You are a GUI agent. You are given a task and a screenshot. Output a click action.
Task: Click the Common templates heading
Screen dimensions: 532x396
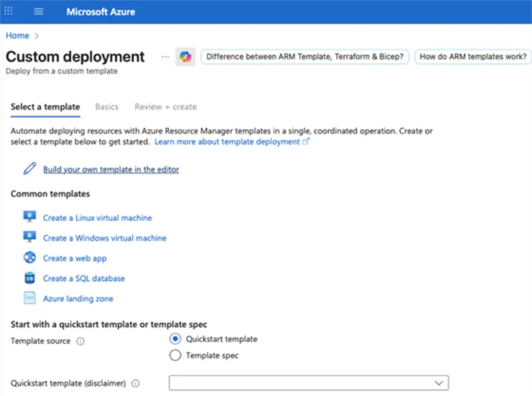click(x=50, y=194)
